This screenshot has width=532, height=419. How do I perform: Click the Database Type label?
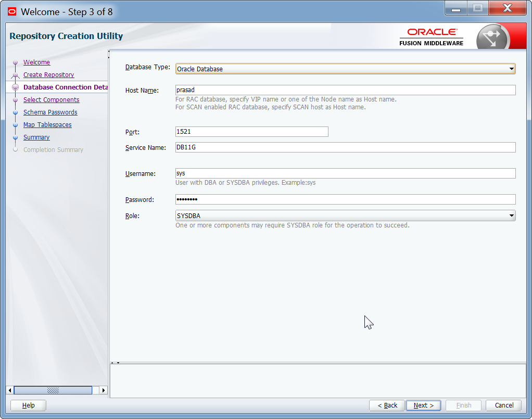pos(148,67)
